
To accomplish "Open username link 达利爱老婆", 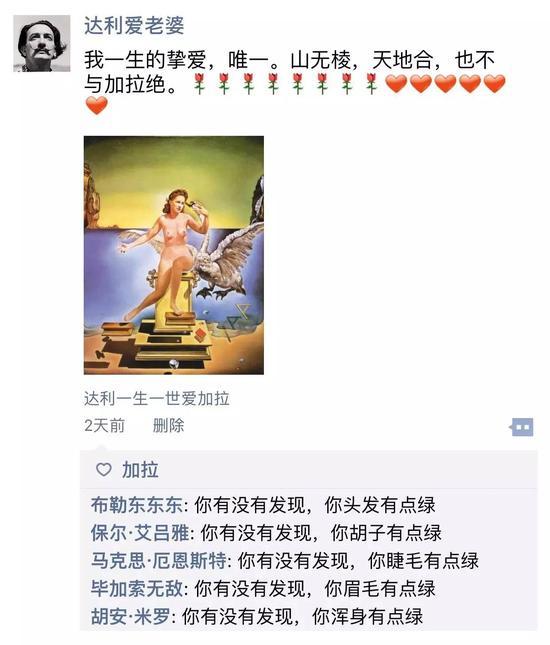I will [134, 26].
